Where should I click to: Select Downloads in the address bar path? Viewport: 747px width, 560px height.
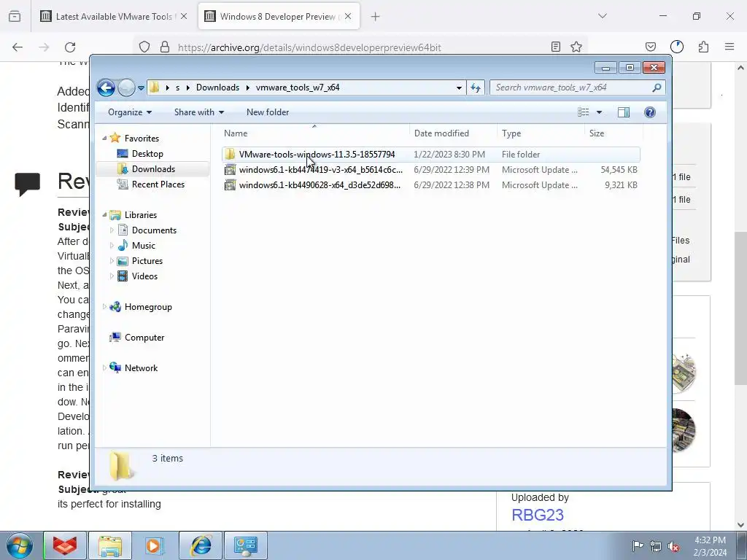tap(217, 87)
